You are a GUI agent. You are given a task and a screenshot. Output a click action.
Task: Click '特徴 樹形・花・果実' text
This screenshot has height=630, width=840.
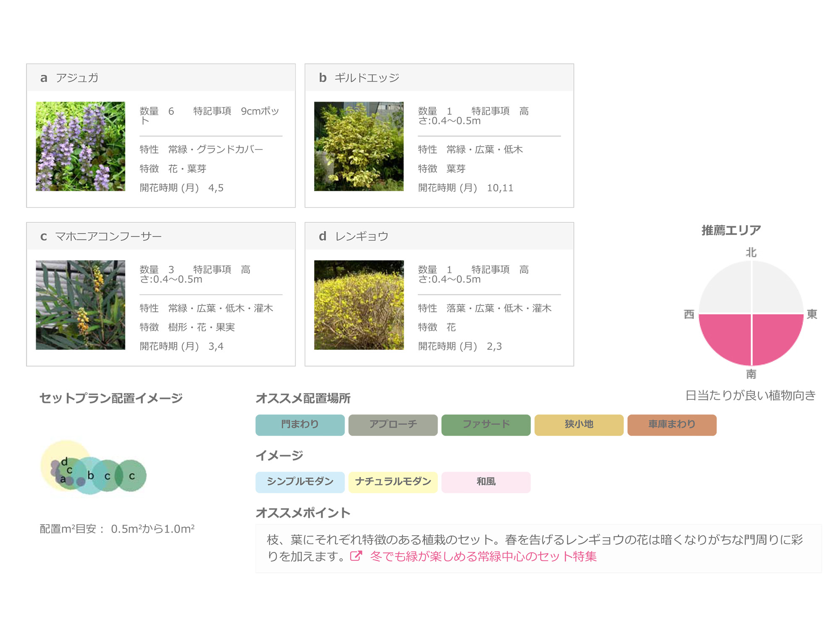click(187, 327)
